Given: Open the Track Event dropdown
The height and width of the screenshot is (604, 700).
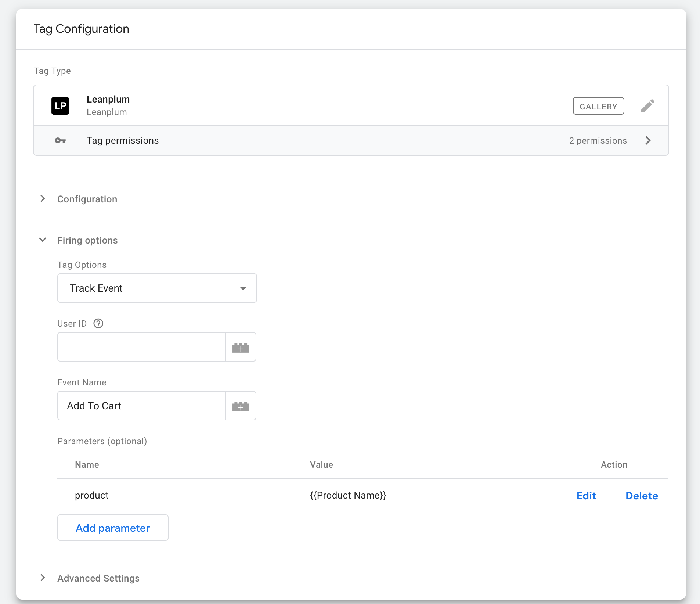Looking at the screenshot, I should click(x=157, y=288).
